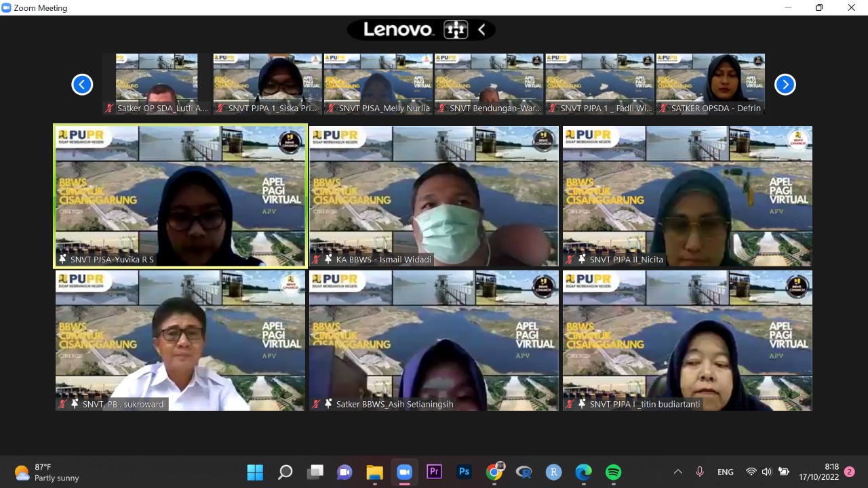Open the clock showing 8:18 17/10/2022
The image size is (868, 488).
(x=819, y=472)
